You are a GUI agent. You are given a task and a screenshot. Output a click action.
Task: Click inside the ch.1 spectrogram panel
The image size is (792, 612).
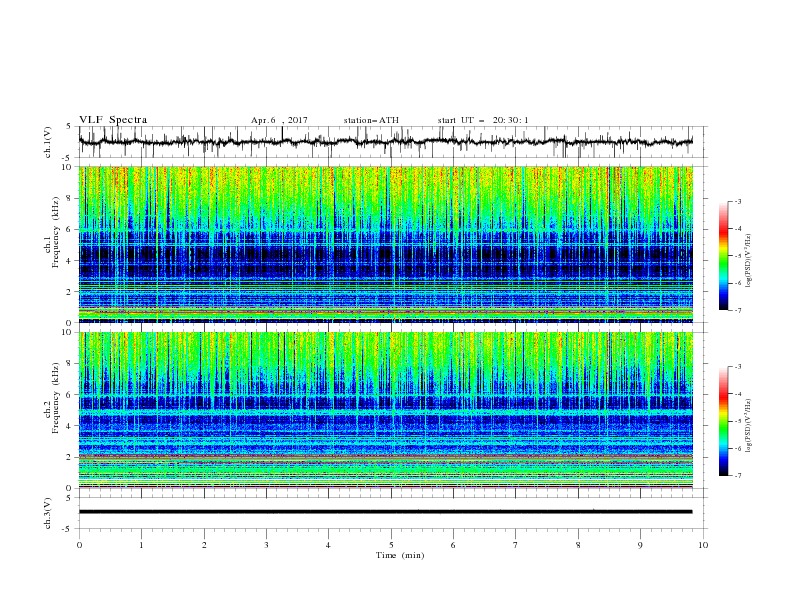(385, 244)
